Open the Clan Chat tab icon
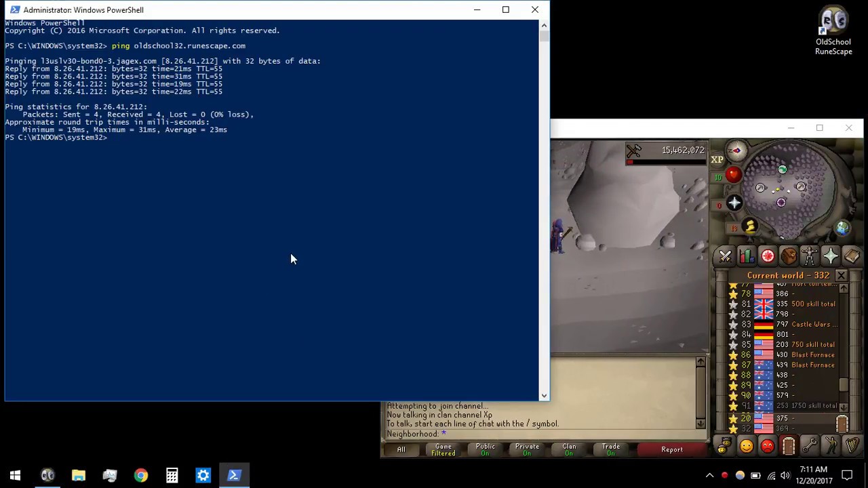 (726, 446)
